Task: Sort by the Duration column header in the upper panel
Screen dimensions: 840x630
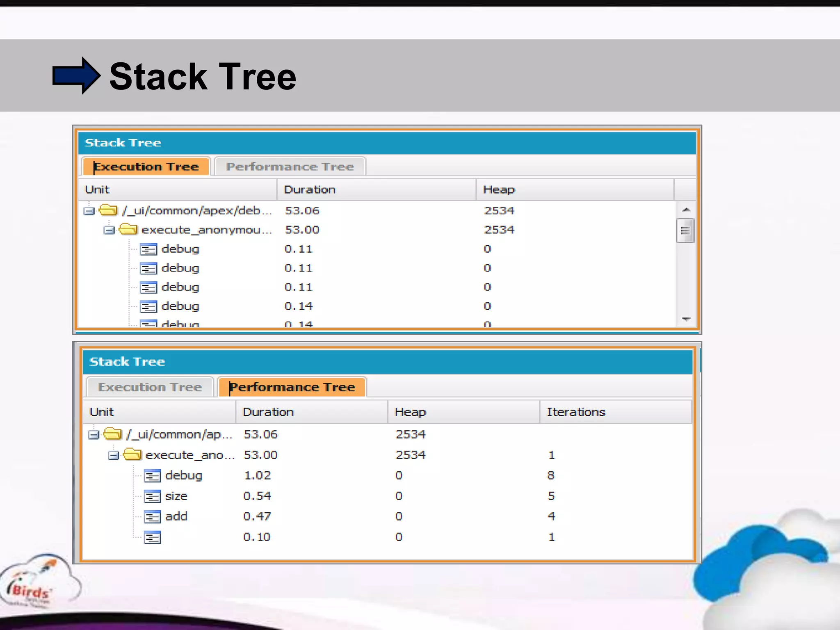Action: (x=310, y=189)
